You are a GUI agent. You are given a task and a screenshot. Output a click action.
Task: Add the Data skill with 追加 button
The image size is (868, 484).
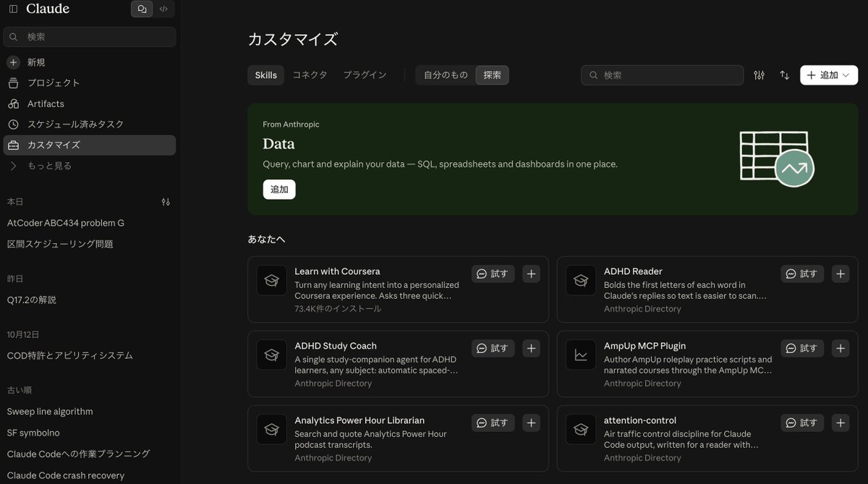click(279, 190)
